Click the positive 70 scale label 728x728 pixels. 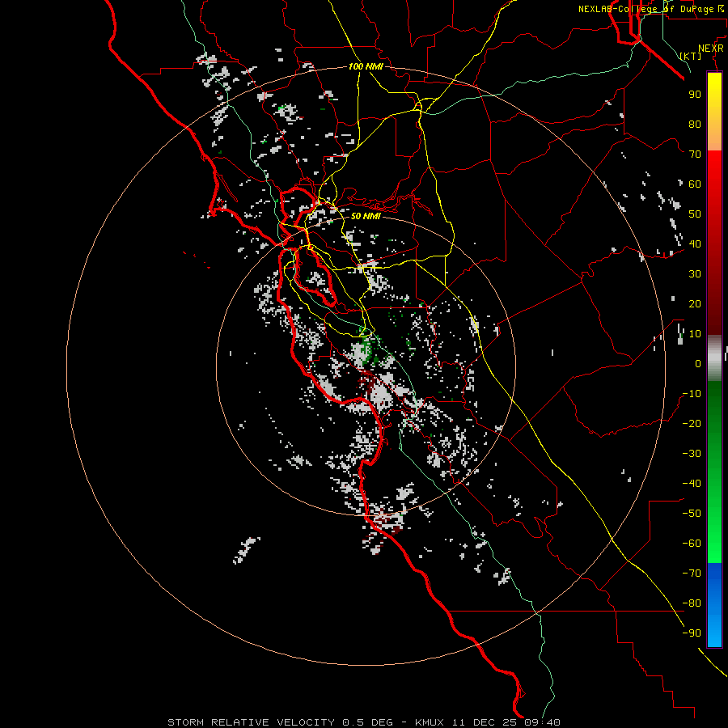point(695,154)
